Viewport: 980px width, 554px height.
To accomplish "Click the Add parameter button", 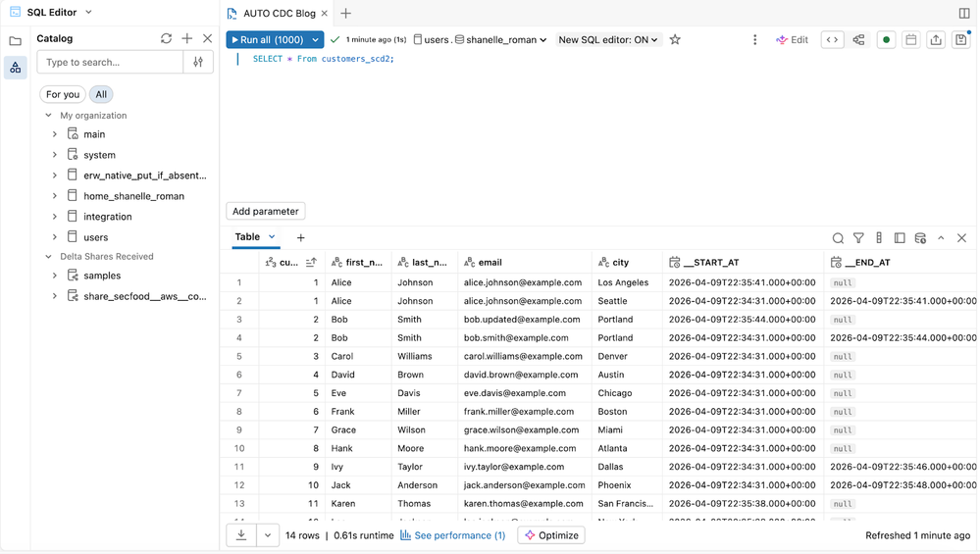I will (x=265, y=211).
